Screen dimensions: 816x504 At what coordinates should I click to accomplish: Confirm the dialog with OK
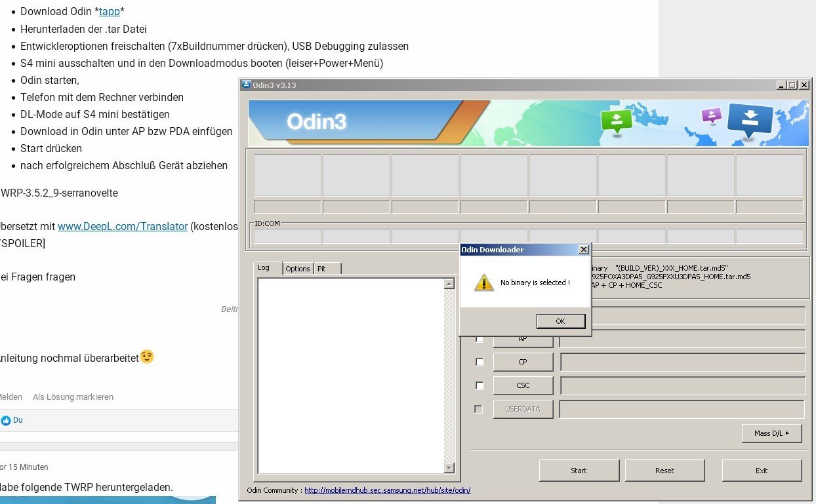(x=560, y=321)
